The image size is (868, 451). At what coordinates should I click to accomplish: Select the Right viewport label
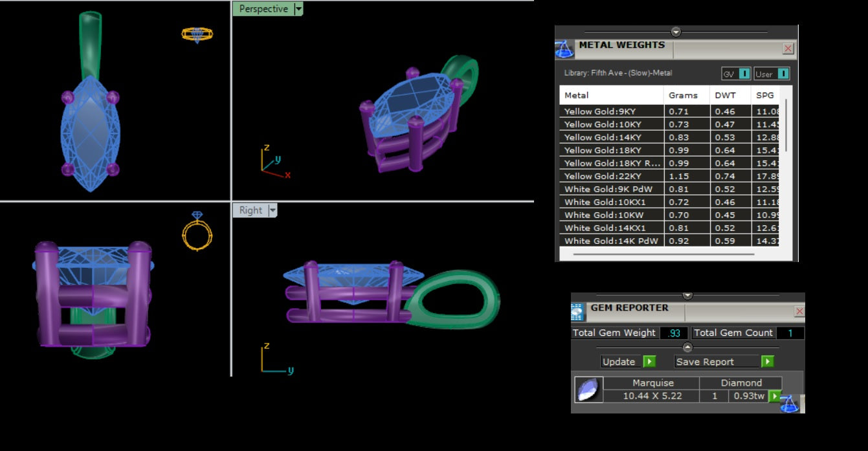pos(250,210)
